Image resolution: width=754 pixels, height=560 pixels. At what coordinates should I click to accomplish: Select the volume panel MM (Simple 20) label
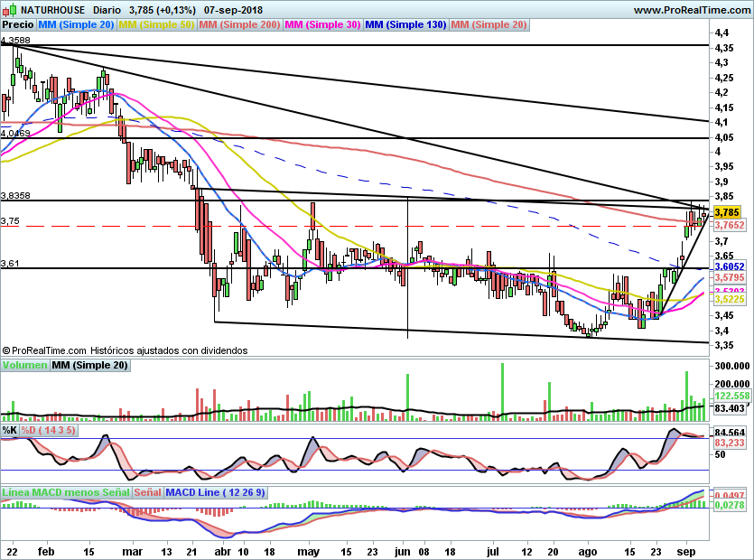(89, 365)
